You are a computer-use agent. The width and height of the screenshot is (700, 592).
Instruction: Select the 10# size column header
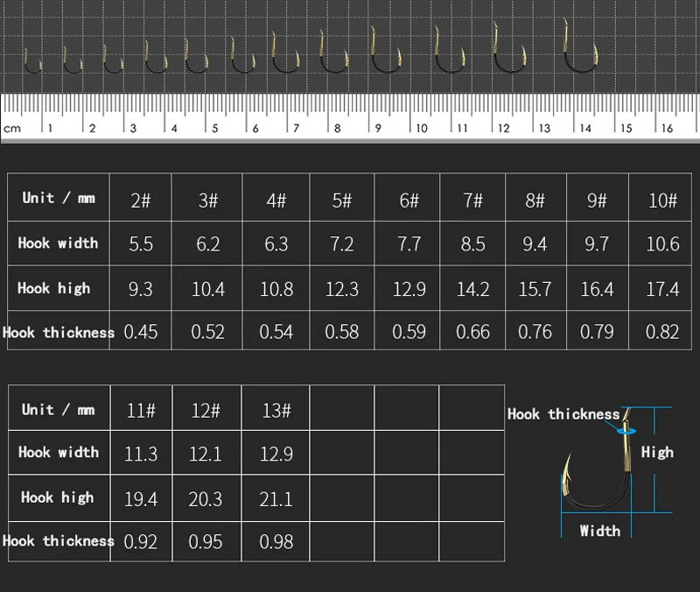coord(663,201)
